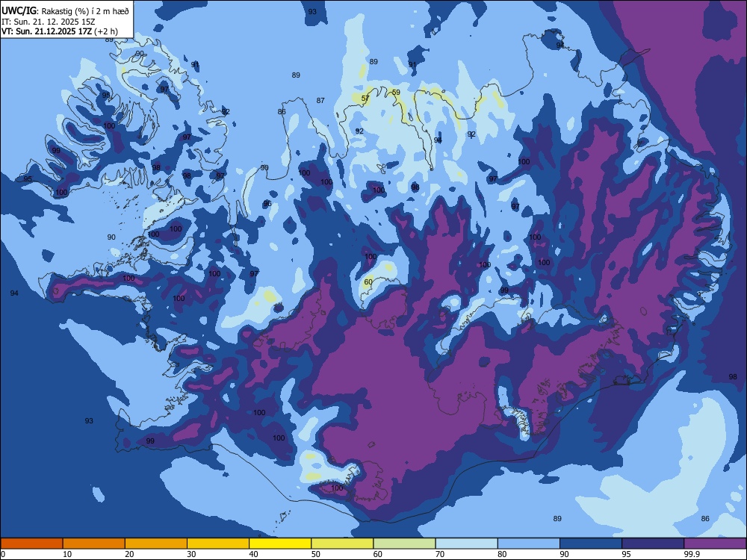Click the 87 humidity value on map
Image resolution: width=747 pixels, height=560 pixels.
(x=320, y=101)
